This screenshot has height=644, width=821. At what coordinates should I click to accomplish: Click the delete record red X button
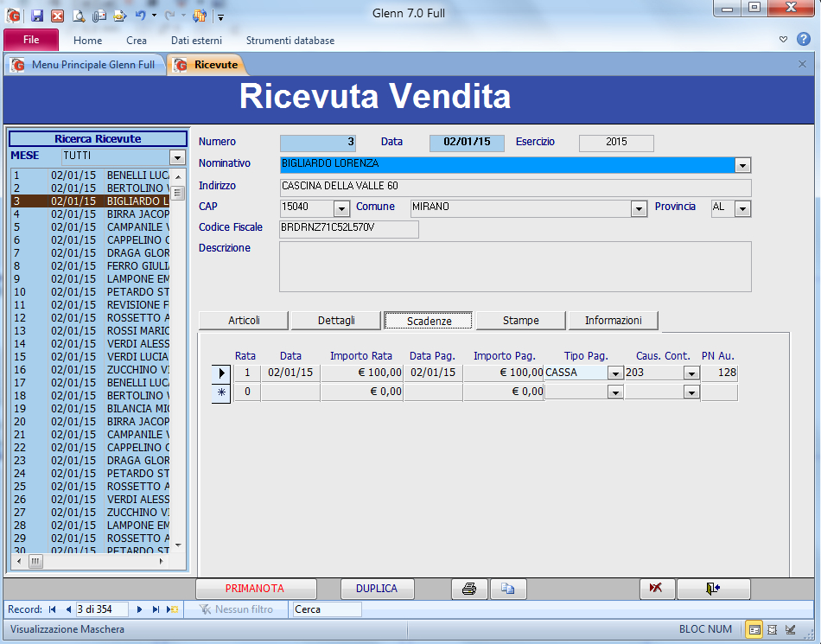(x=658, y=589)
